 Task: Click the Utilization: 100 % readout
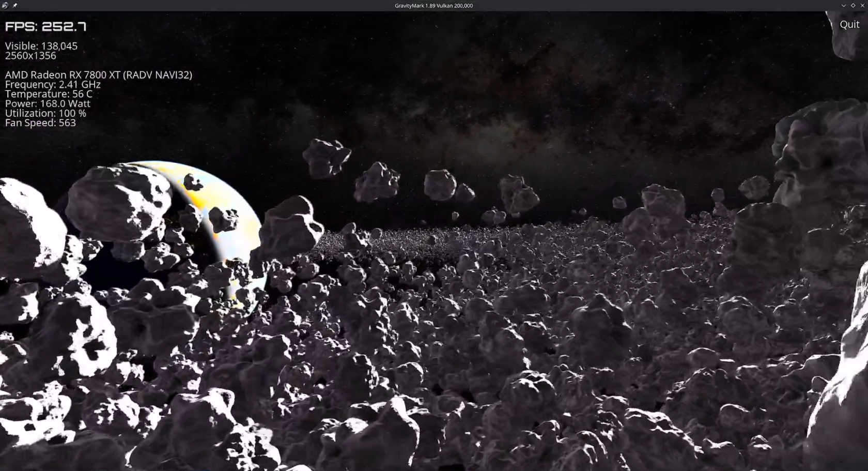tap(45, 113)
